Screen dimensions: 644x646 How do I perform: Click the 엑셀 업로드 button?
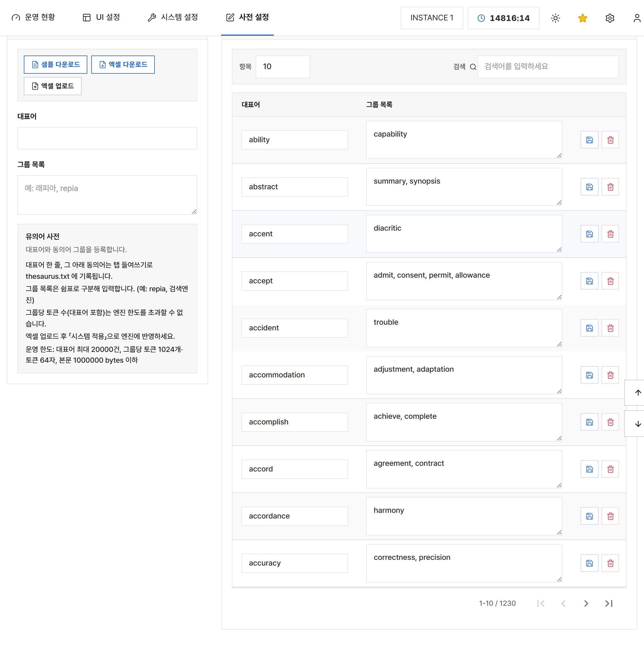click(x=52, y=86)
